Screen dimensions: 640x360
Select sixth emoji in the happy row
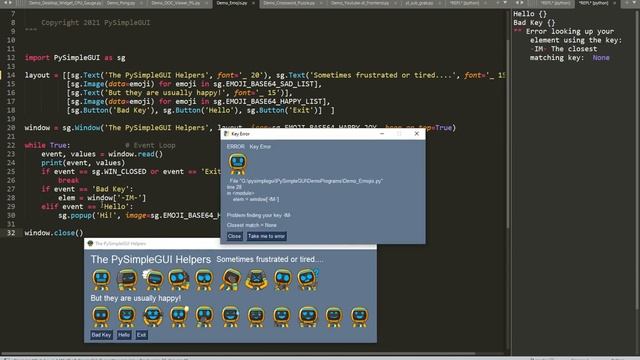[x=230, y=317]
